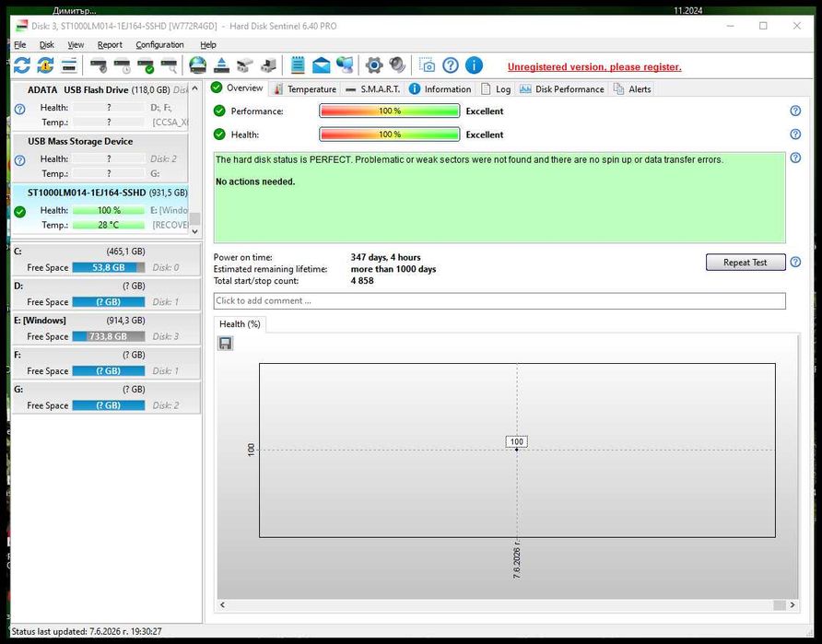The height and width of the screenshot is (644, 822).
Task: Click the blue info circle toolbar icon
Action: (474, 65)
